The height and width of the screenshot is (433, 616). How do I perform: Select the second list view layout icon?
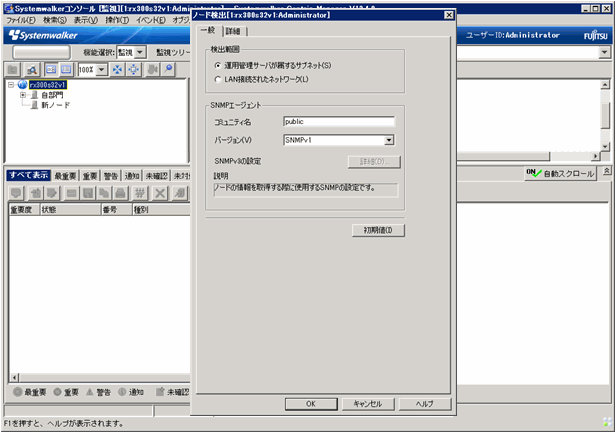[x=66, y=70]
